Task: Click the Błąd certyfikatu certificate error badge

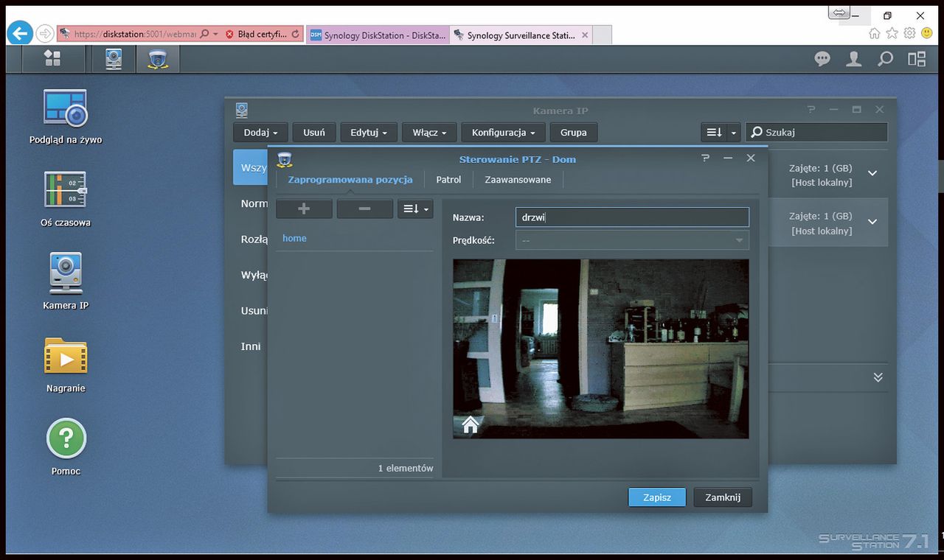Action: coord(256,34)
